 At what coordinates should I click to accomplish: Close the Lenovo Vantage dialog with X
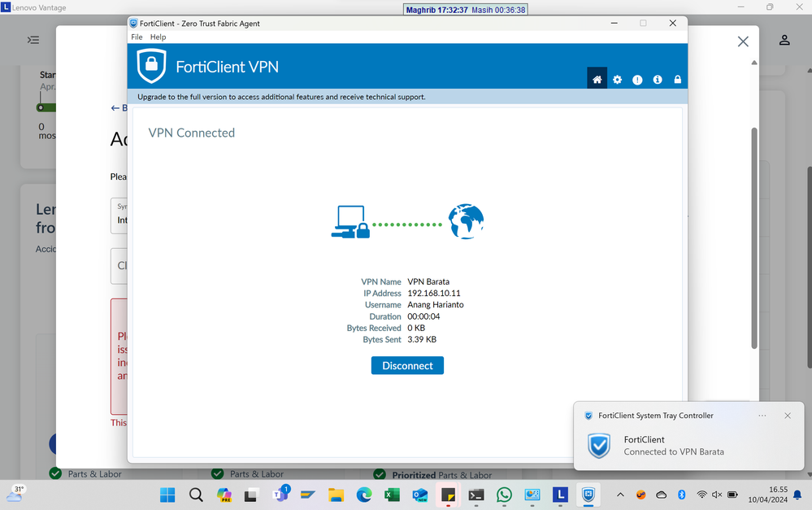(743, 41)
